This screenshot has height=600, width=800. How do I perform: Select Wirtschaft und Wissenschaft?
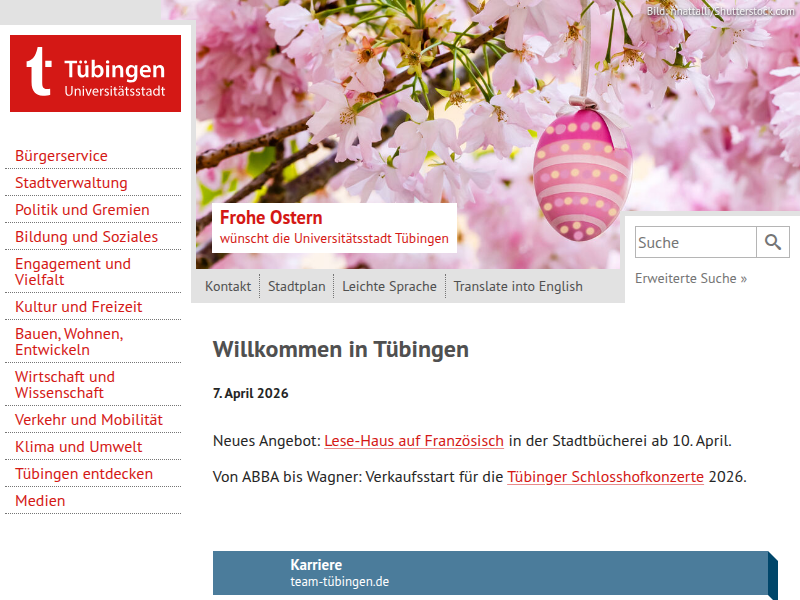tap(65, 384)
